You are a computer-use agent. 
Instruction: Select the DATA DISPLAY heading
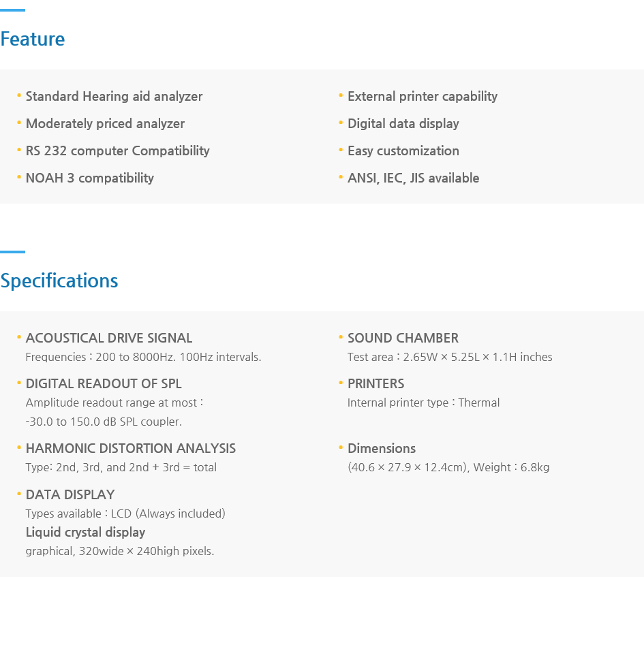tap(70, 494)
